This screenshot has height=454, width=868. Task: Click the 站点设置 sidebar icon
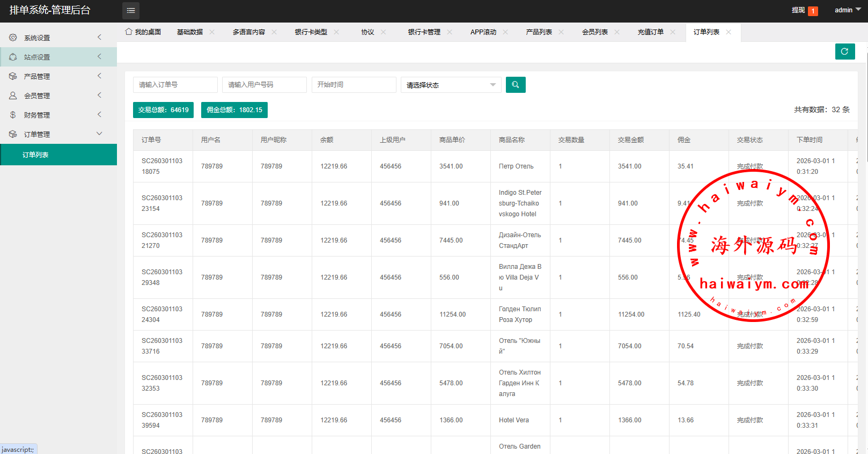pos(13,57)
